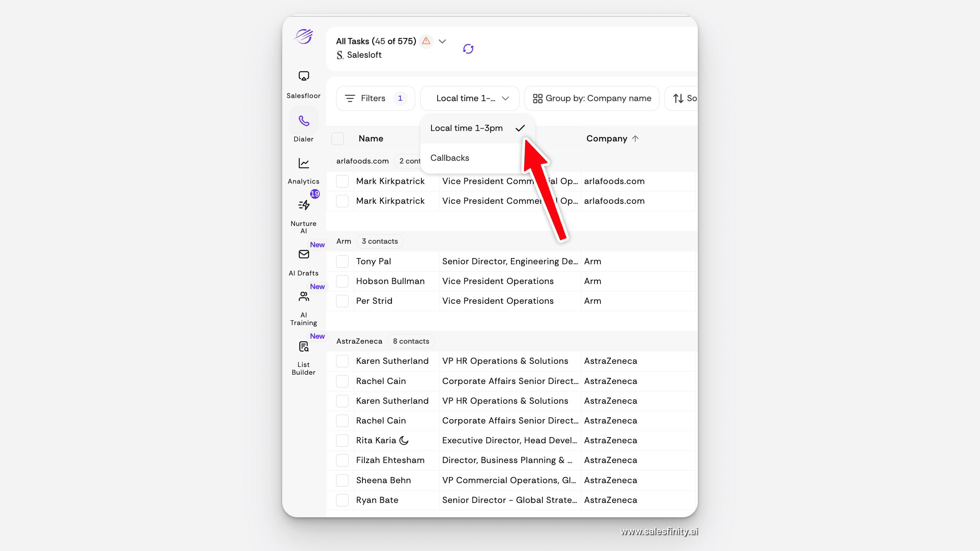
Task: Open Nurture AI from the sidebar
Action: click(x=304, y=205)
